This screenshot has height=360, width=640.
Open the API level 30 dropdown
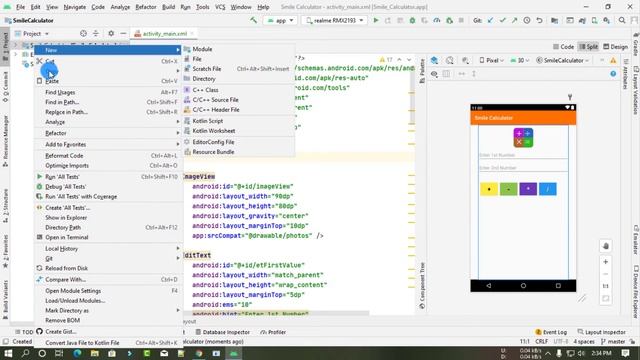pos(520,60)
